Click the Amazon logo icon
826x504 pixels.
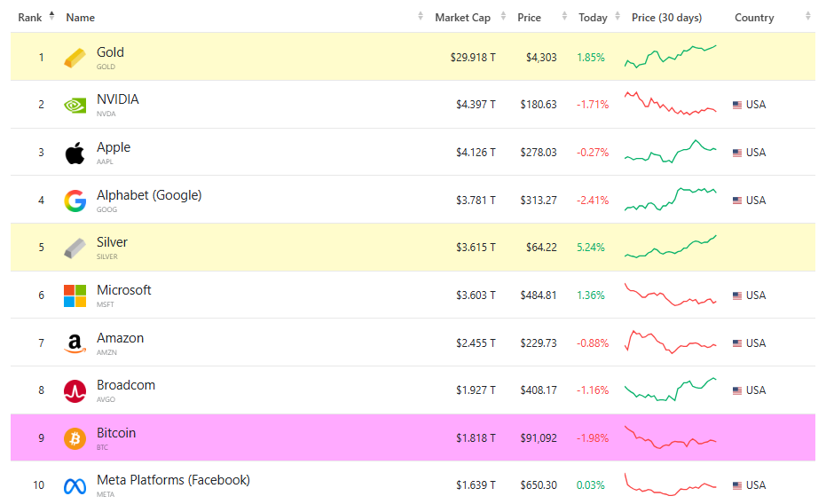(75, 343)
